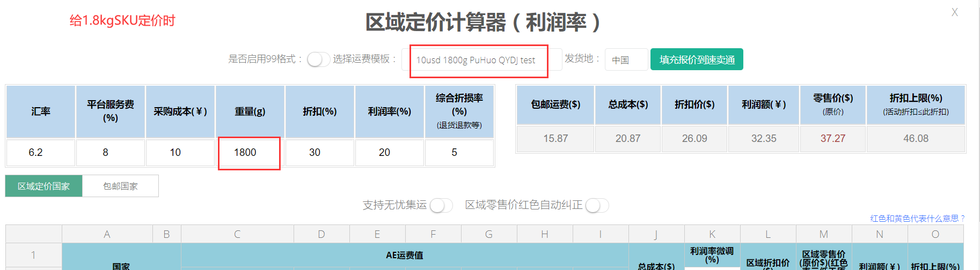Viewport: 980px width, 270px height.
Task: Select the 总成本 value 20.87
Action: 628,139
